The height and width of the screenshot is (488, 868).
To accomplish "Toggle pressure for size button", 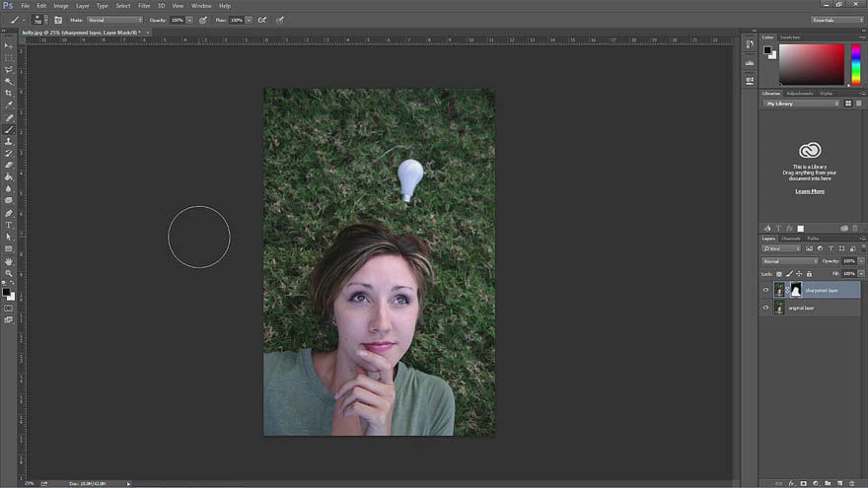I will click(280, 20).
